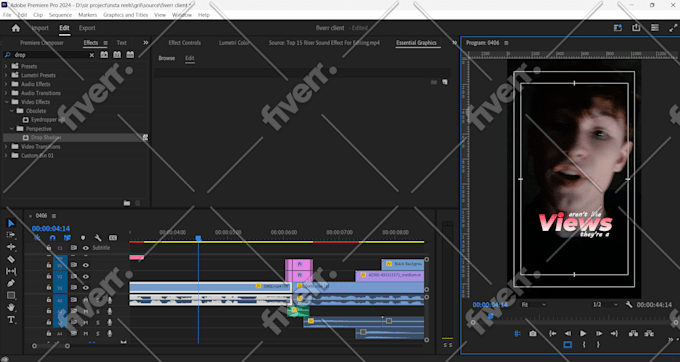Toggle insert sequences as nests
The height and width of the screenshot is (362, 680).
pyautogui.click(x=37, y=238)
